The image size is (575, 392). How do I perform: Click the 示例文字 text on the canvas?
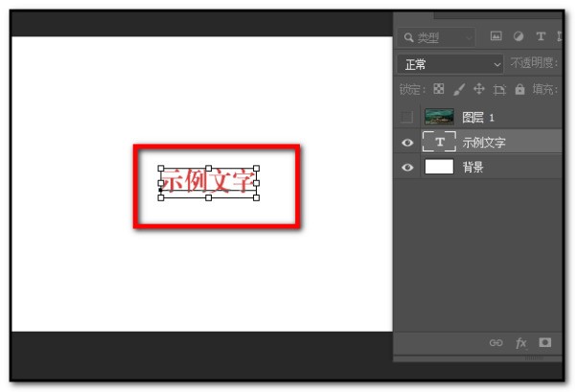pyautogui.click(x=207, y=179)
